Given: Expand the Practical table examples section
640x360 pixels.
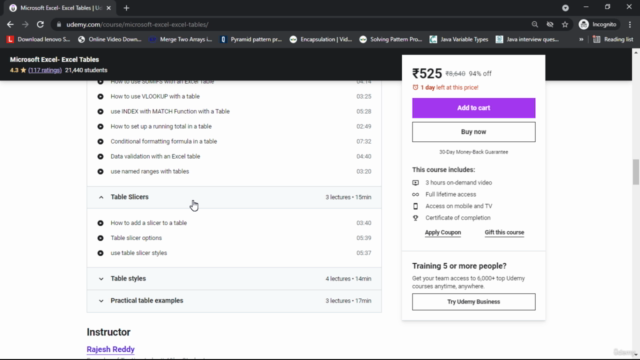Looking at the screenshot, I should [234, 301].
